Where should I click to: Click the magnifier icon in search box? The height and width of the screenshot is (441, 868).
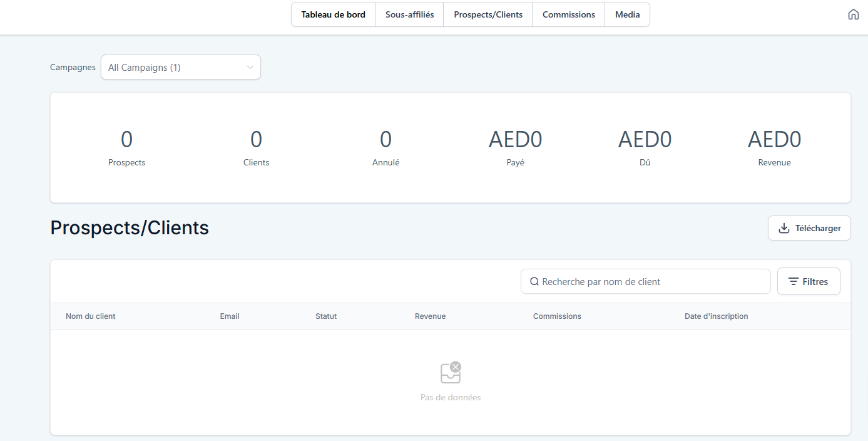click(x=534, y=282)
